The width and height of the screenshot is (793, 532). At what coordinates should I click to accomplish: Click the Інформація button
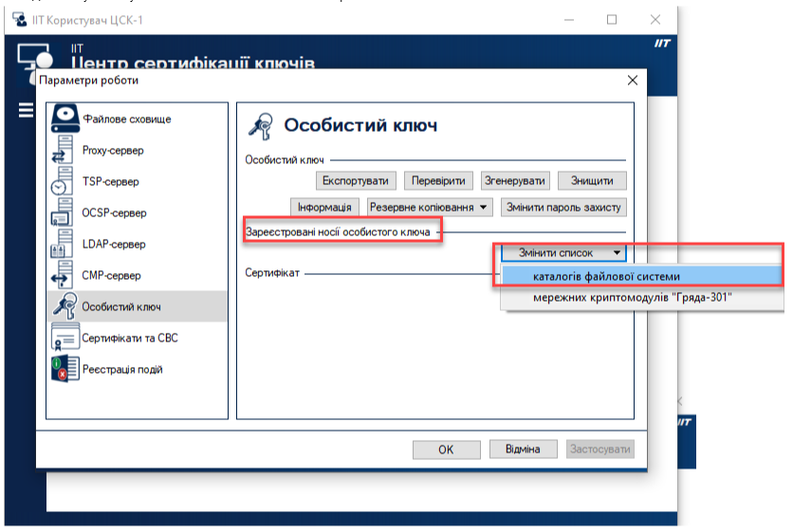(x=324, y=207)
